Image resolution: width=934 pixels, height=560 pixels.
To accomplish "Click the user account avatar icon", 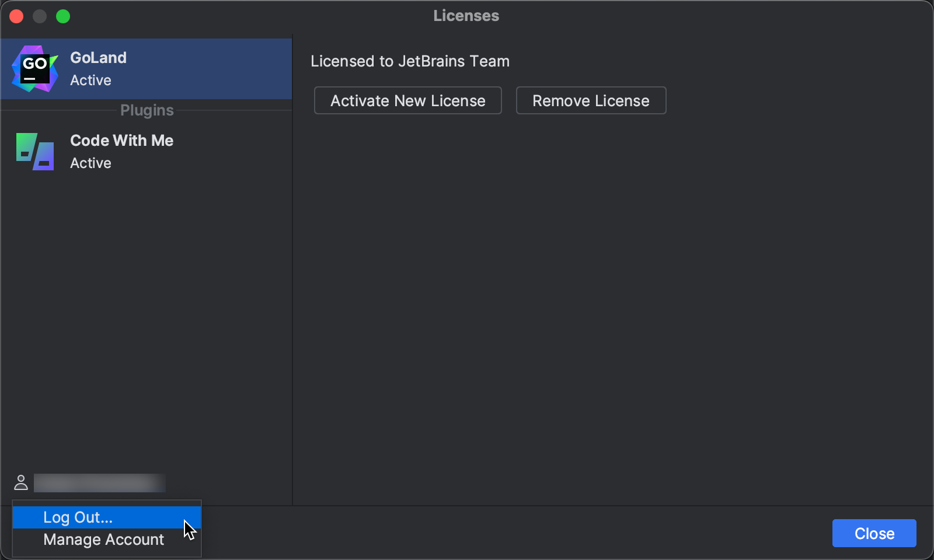I will click(21, 482).
